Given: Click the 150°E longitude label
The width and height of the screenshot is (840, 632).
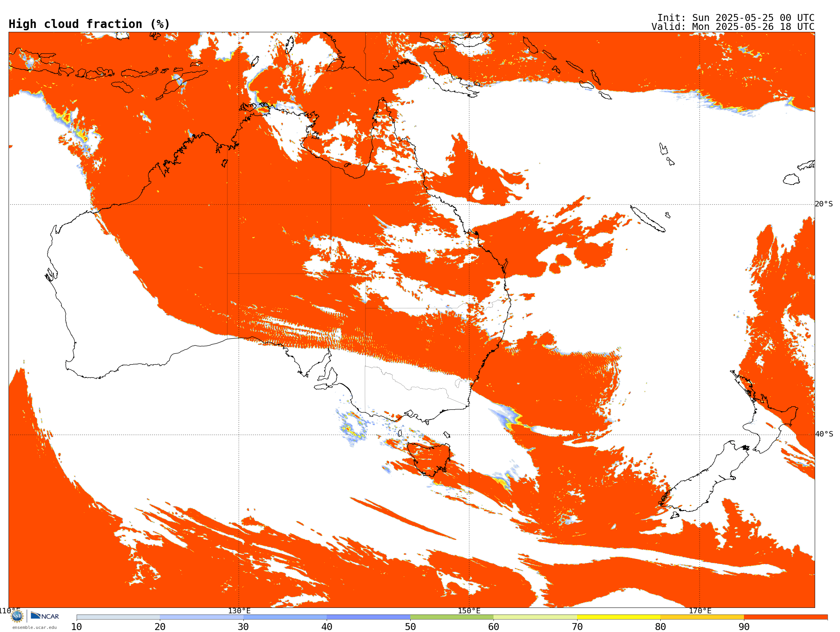Looking at the screenshot, I should [x=469, y=611].
